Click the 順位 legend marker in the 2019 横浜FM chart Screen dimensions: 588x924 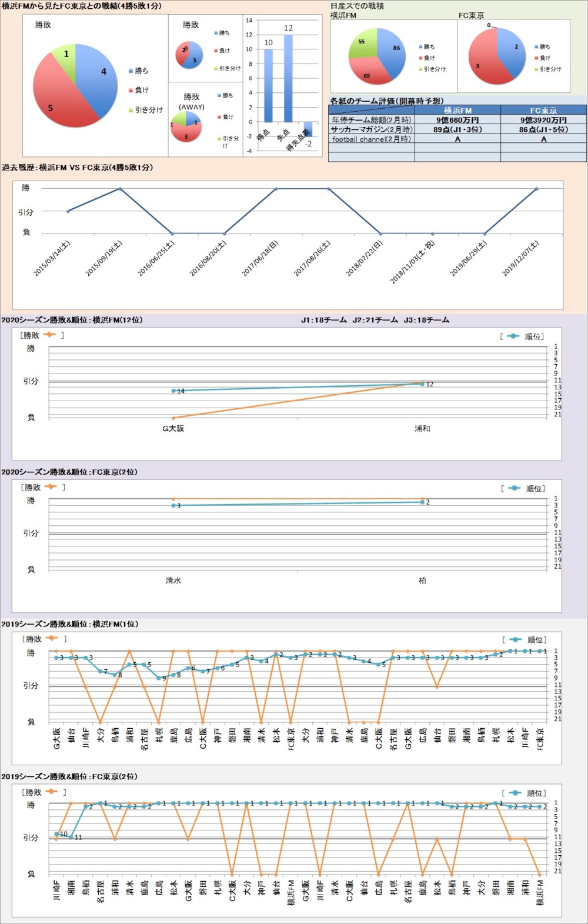pos(516,639)
